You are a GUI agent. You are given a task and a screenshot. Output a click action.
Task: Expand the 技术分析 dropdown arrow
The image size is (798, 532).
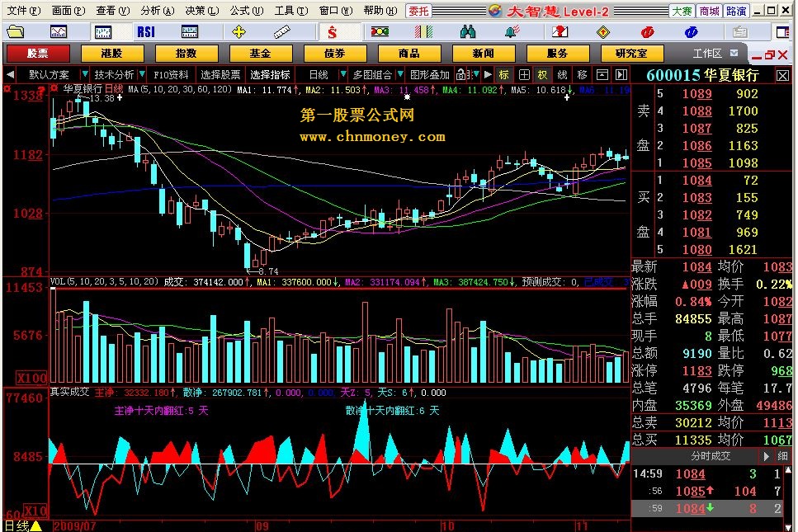tap(142, 75)
